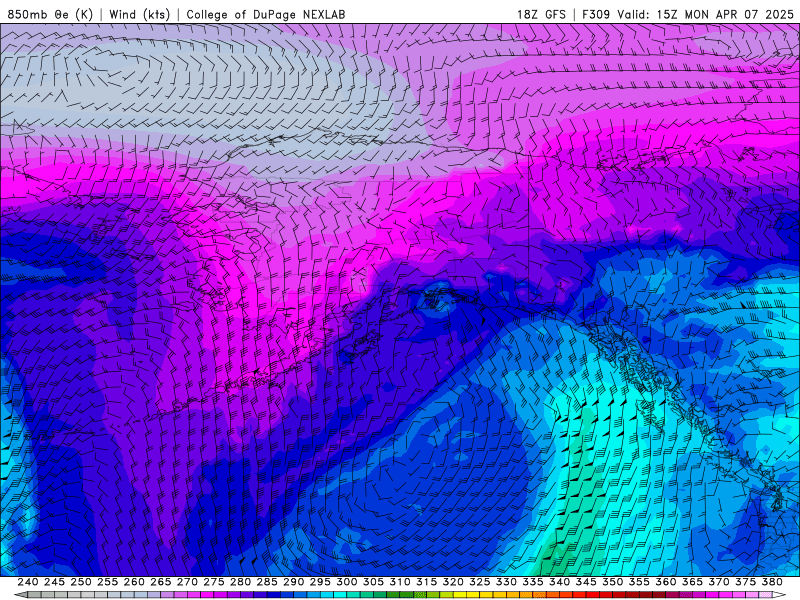The image size is (800, 600).
Task: Click the 260 value on the color scale
Action: click(x=134, y=582)
